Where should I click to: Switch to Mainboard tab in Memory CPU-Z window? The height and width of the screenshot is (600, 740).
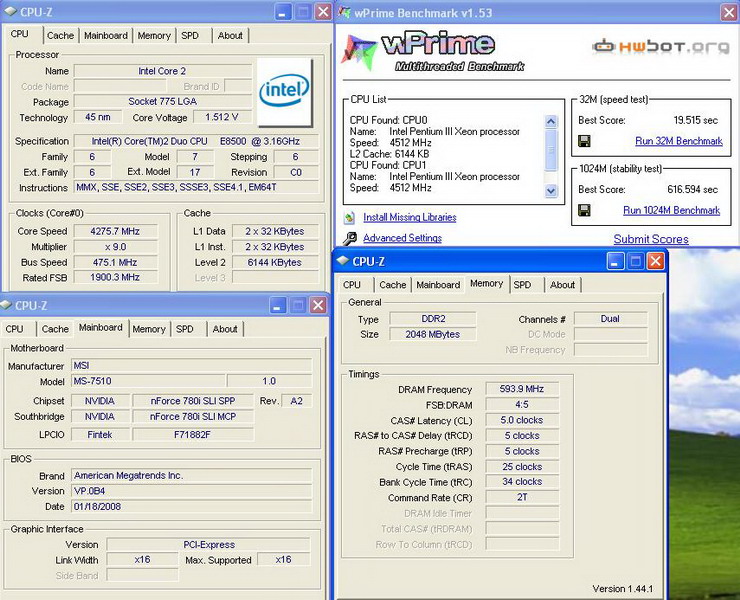438,285
